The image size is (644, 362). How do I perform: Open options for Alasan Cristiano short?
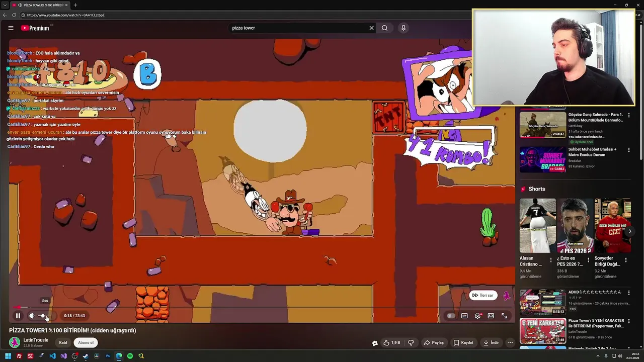(551, 260)
